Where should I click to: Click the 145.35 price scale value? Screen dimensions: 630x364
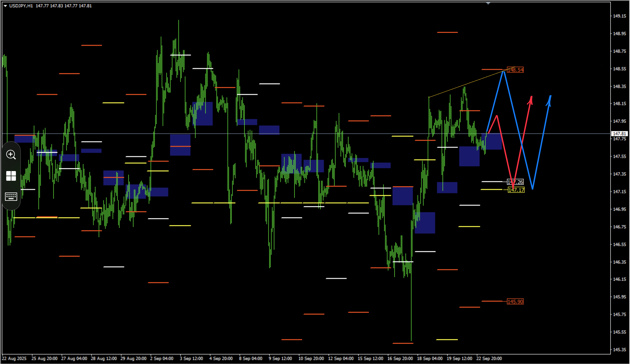(x=619, y=349)
